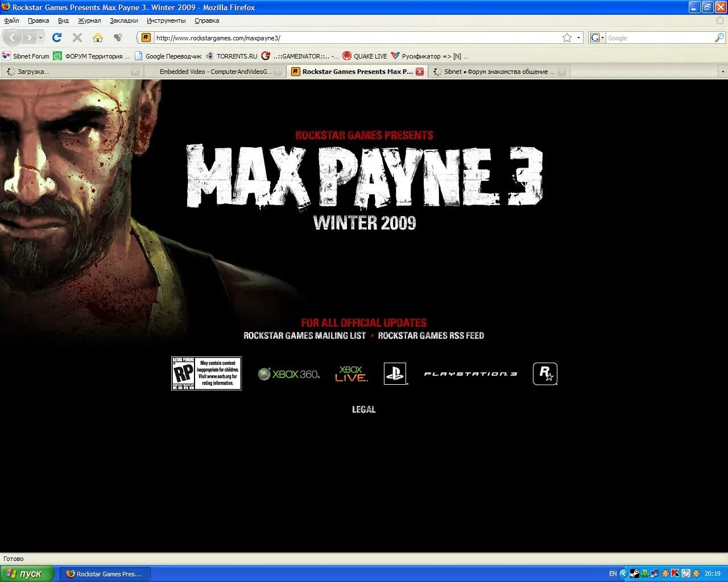Click the Kaspersky red K tray icon
Screen dimensions: 728x582
[675, 573]
